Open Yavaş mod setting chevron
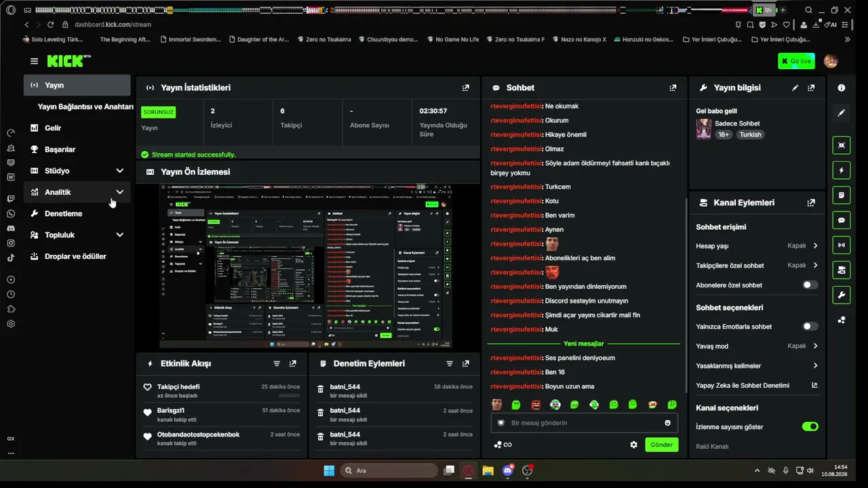 815,346
